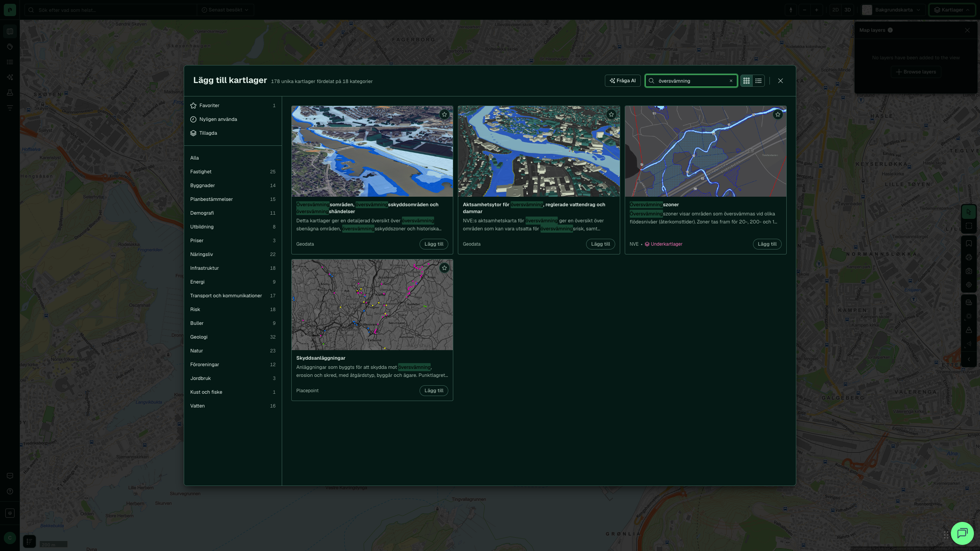Select the Fastighet category

point(233,172)
